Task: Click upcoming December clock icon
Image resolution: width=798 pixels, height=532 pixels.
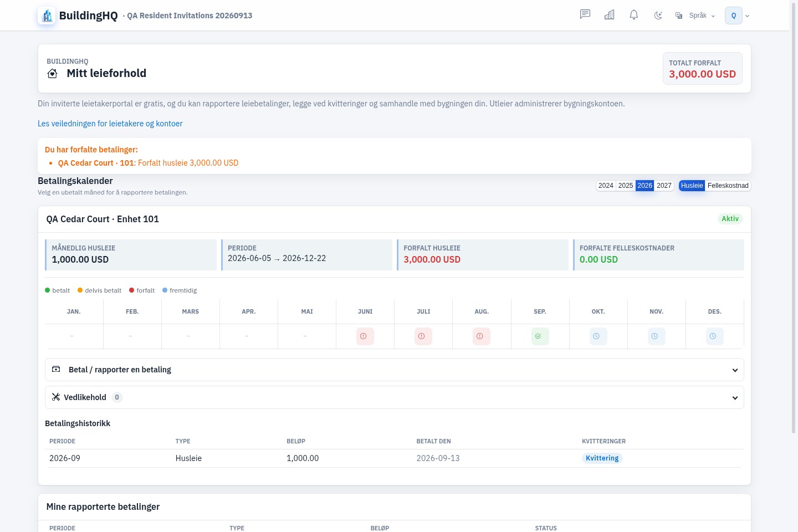Action: pos(715,336)
